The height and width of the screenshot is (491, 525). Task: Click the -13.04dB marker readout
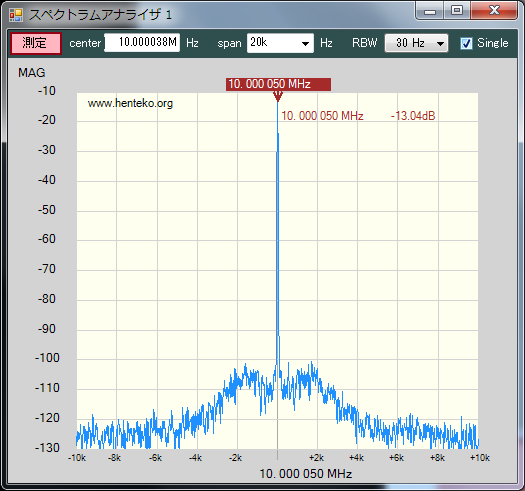click(413, 116)
